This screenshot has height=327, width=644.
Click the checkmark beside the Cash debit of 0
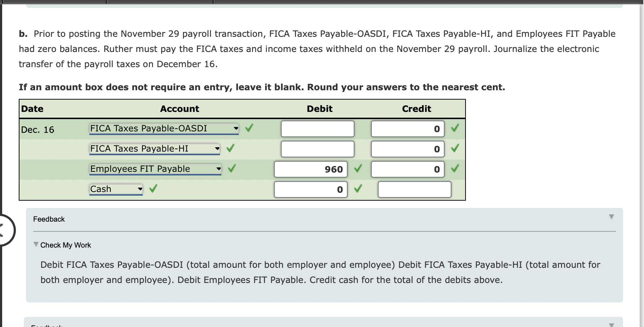coord(358,188)
